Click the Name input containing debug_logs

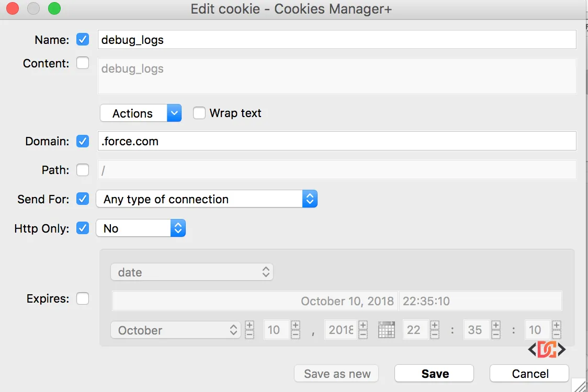click(335, 39)
